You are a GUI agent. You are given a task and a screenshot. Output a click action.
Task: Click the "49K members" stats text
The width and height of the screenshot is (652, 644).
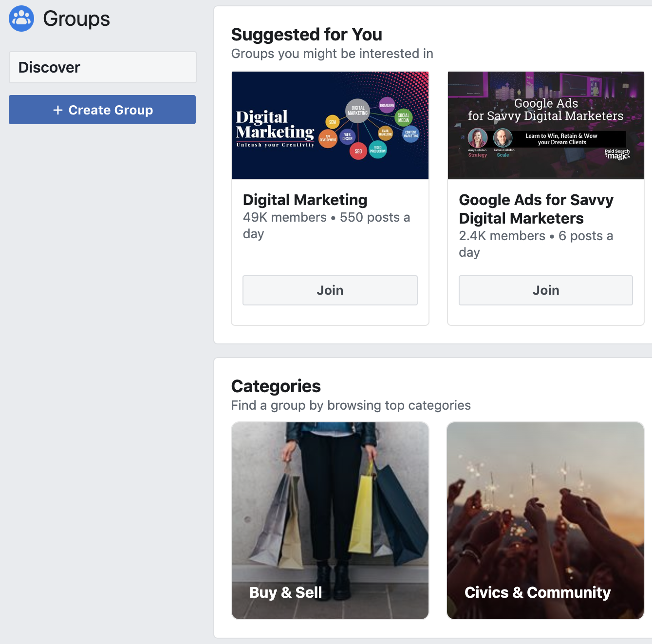coord(284,217)
